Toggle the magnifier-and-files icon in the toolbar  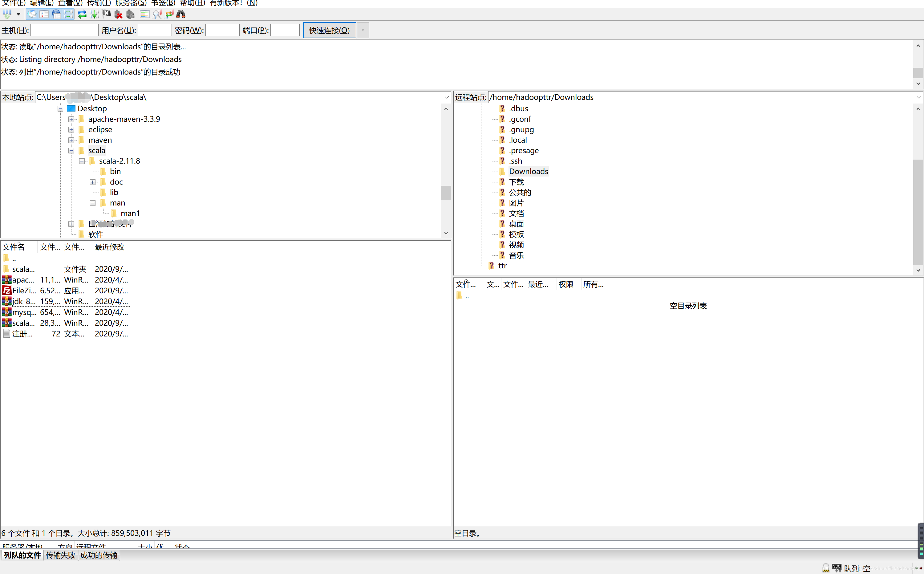click(157, 14)
